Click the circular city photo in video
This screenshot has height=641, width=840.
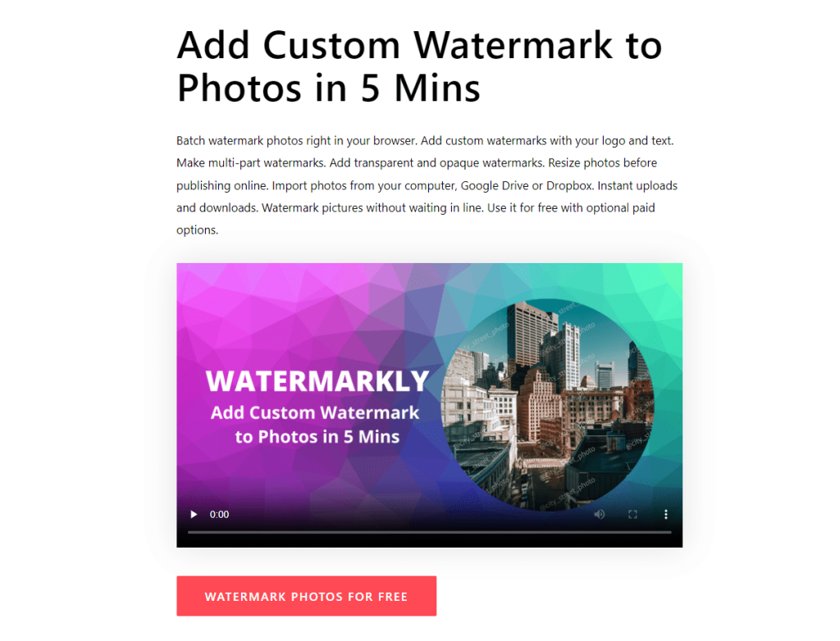(x=547, y=405)
